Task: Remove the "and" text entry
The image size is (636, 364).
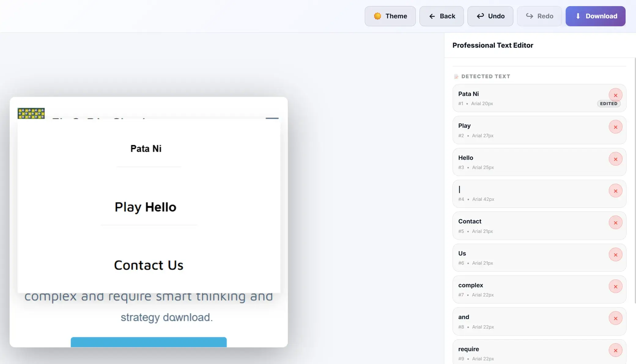Action: pos(615,318)
